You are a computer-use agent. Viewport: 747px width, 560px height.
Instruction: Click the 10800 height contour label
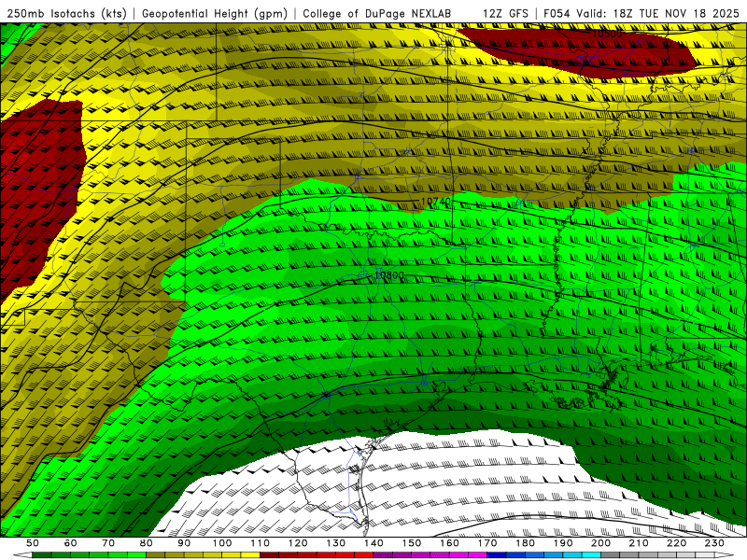coord(389,275)
